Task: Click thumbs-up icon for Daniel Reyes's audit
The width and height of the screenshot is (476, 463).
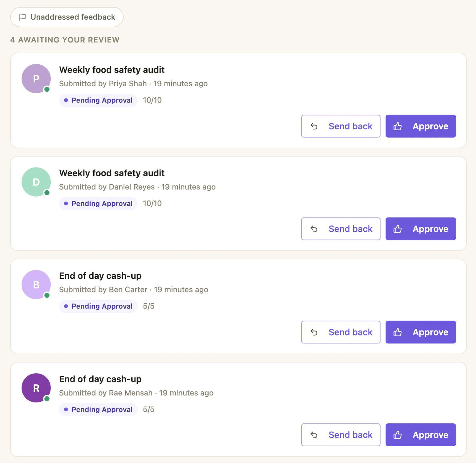Action: tap(398, 229)
